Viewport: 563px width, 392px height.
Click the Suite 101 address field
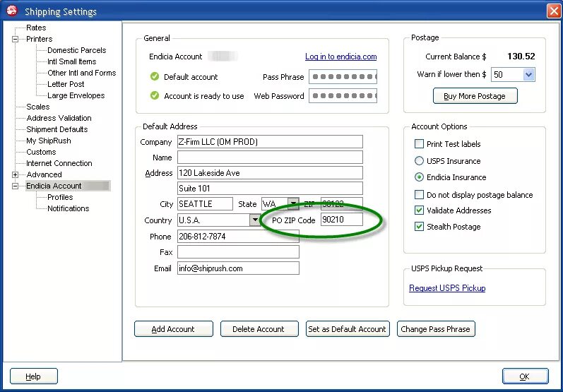[270, 189]
